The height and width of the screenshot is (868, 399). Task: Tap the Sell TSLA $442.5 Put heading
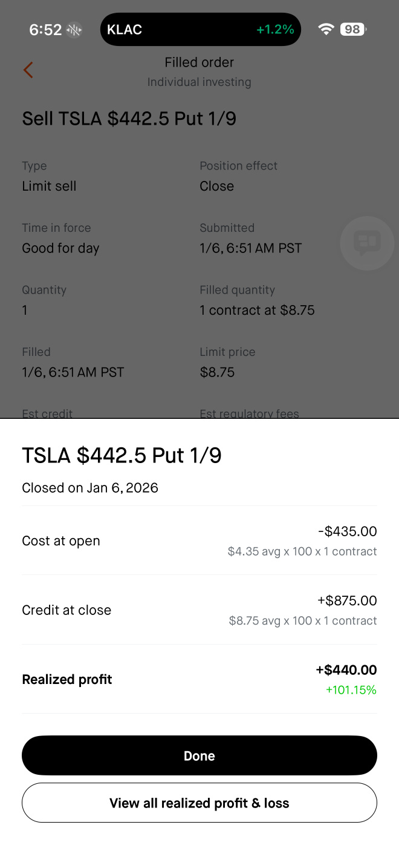point(129,119)
